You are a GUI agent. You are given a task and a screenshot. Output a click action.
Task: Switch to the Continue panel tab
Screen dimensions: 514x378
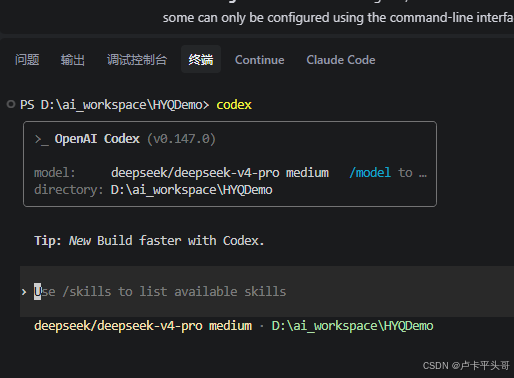click(260, 60)
